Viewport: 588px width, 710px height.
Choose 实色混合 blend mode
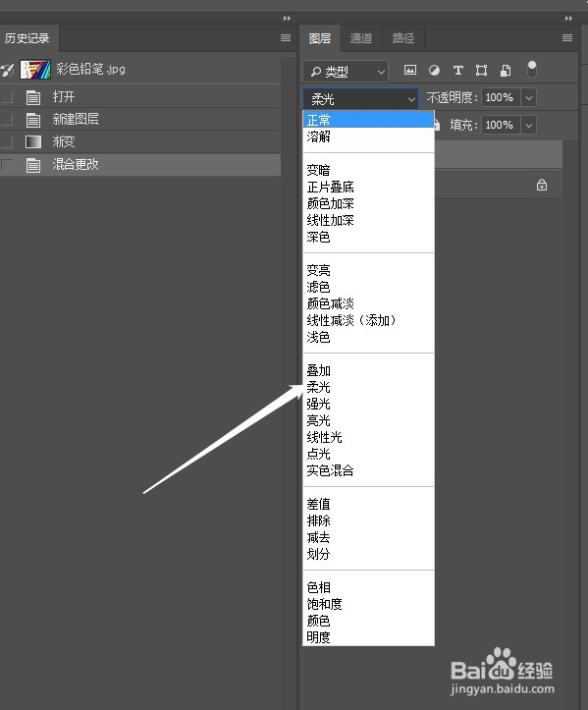pyautogui.click(x=368, y=471)
